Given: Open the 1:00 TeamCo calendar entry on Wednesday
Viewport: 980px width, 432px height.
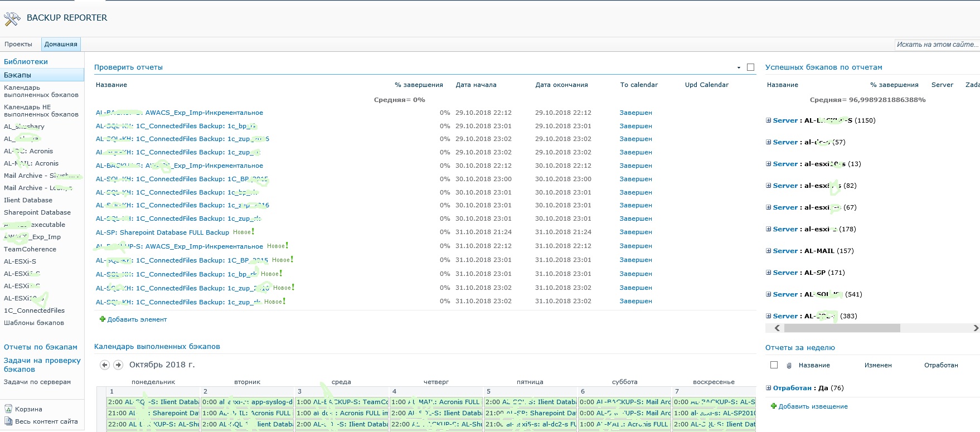Looking at the screenshot, I should point(342,402).
